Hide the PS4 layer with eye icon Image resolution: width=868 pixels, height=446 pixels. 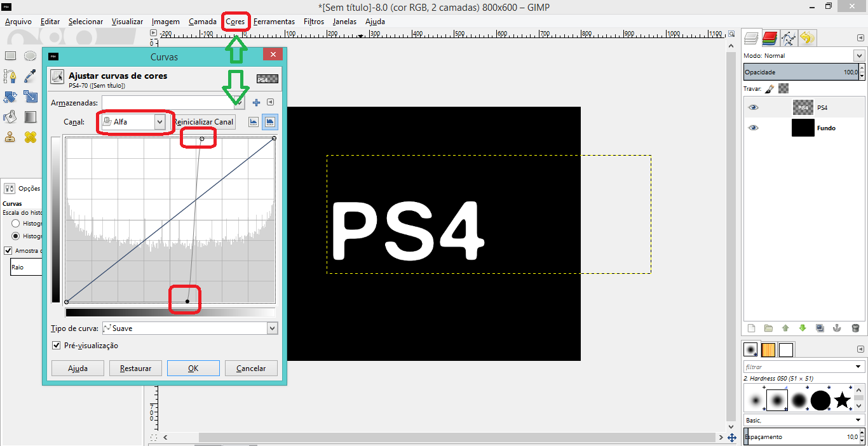[754, 107]
